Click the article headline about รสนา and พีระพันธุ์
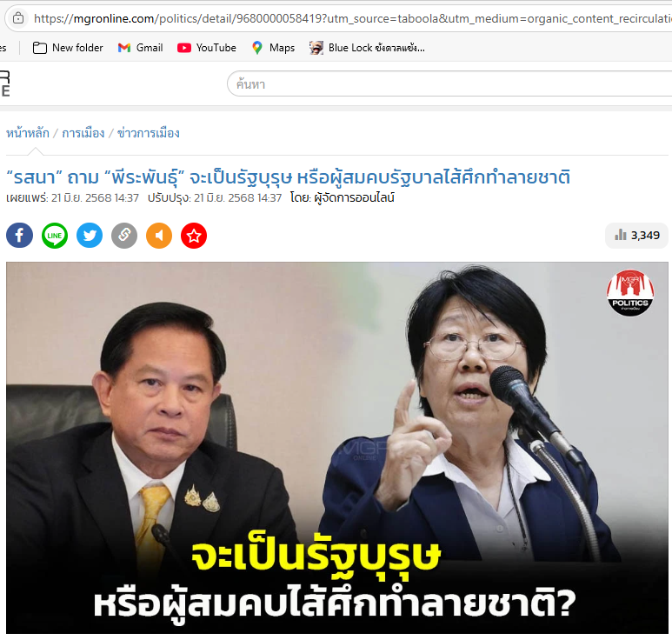Screen dimensions: 672x640 coord(288,177)
